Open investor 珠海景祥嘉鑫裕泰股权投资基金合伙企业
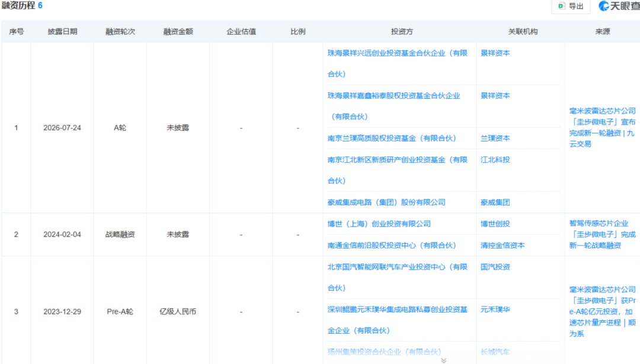The image size is (640, 364). 394,106
